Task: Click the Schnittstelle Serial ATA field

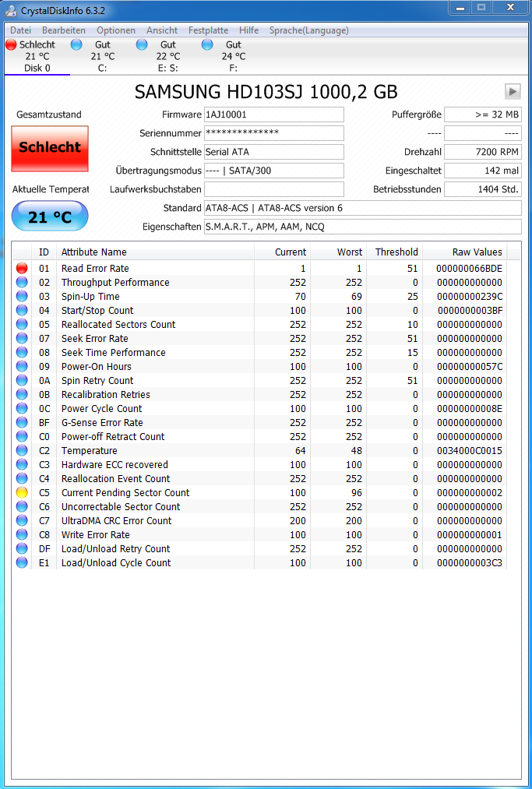Action: tap(274, 152)
